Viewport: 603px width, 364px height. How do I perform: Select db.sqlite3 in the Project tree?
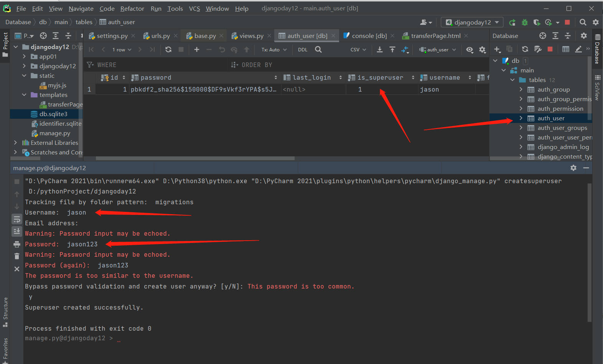(x=53, y=114)
